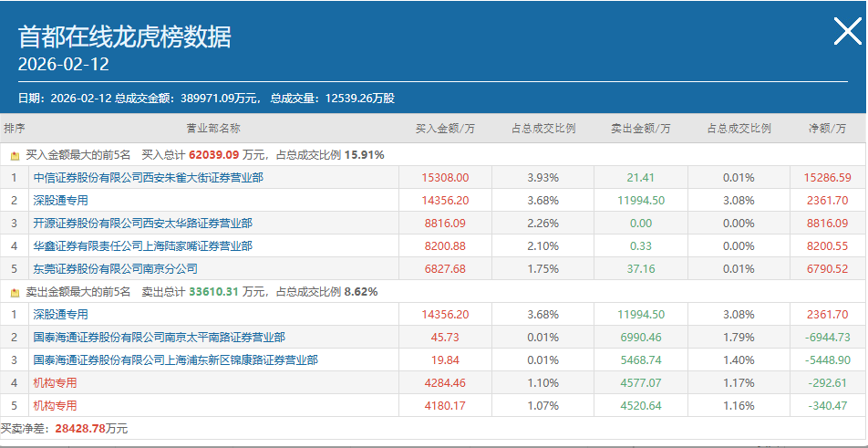Click the 1.10% cell
This screenshot has height=448, width=868.
(x=543, y=382)
